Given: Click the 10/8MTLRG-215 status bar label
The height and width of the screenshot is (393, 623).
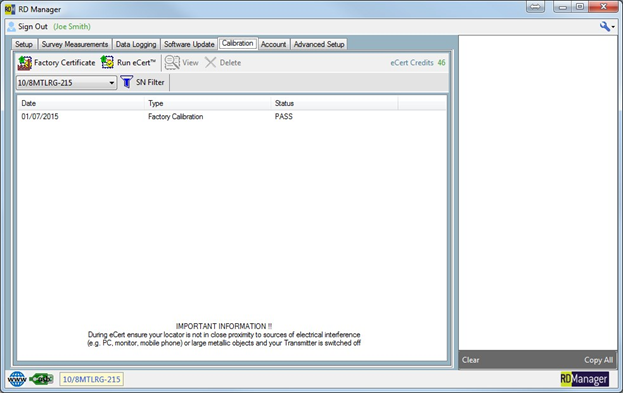Looking at the screenshot, I should pyautogui.click(x=92, y=379).
